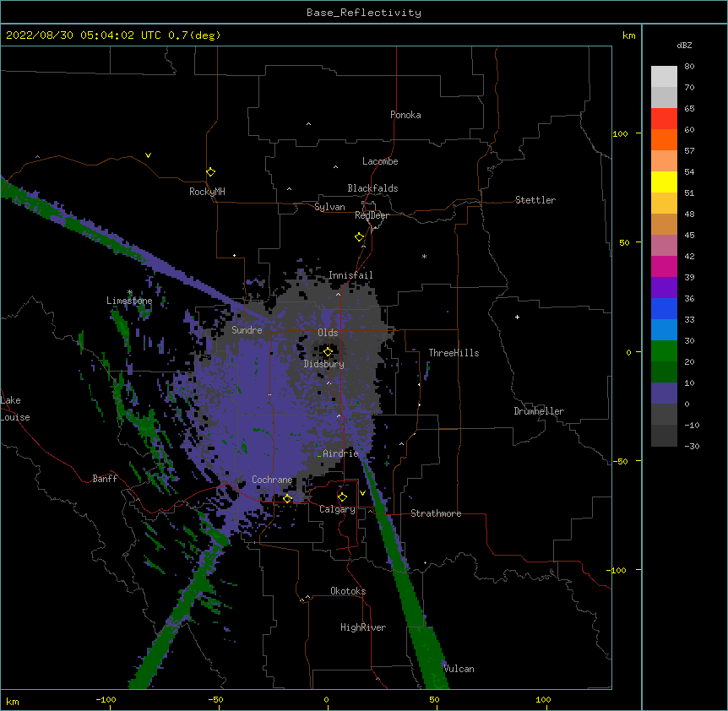Image resolution: width=728 pixels, height=711 pixels.
Task: Click the yellow V marker northwest of RockyMH
Action: click(x=148, y=155)
